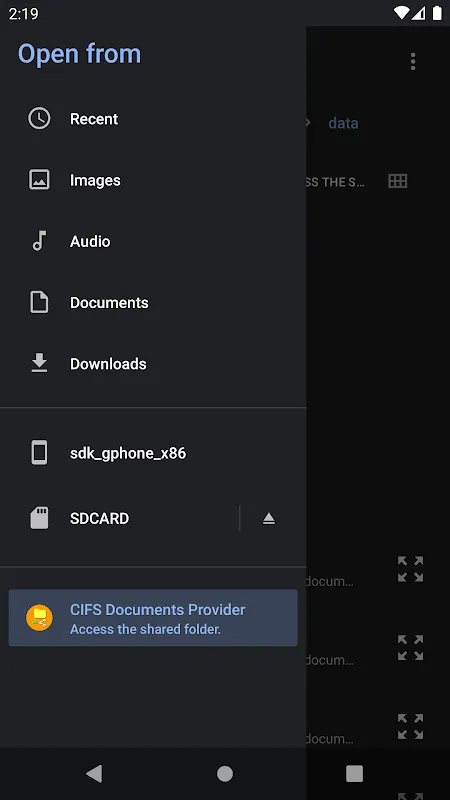The width and height of the screenshot is (450, 800).
Task: Open the Recent menu entry
Action: [153, 119]
